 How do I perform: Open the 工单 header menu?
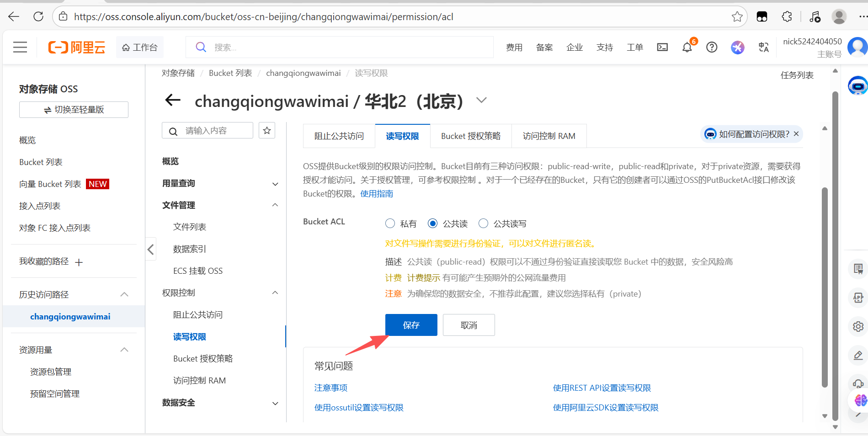635,47
